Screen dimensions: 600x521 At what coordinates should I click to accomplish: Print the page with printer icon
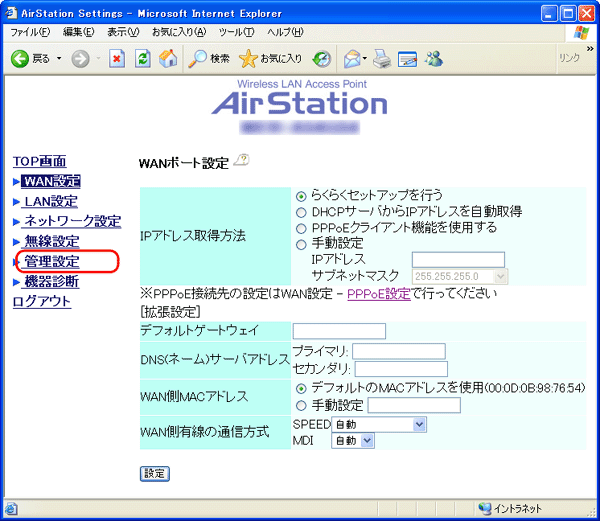pos(382,59)
